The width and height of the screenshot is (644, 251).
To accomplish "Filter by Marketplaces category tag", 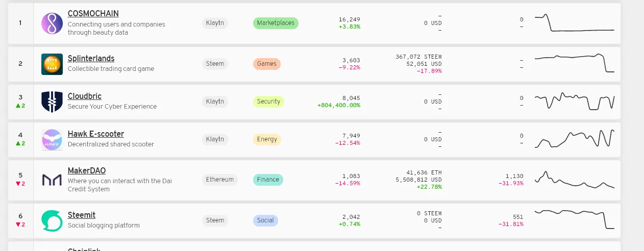I will click(276, 23).
